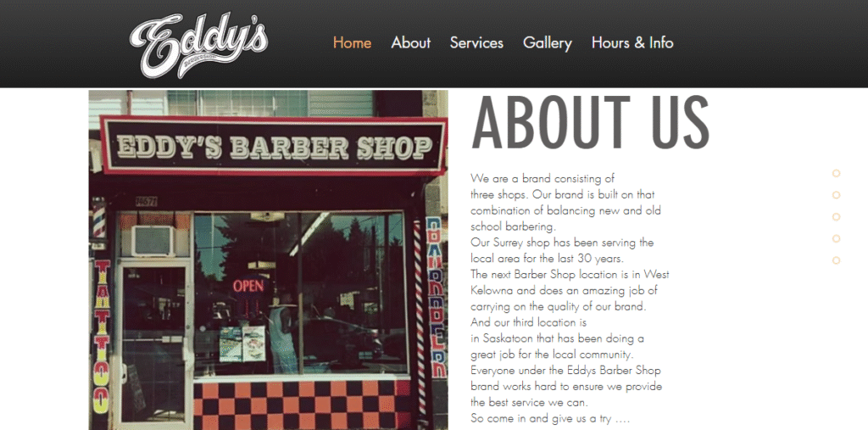868x430 pixels.
Task: Open the About menu item
Action: click(x=411, y=42)
